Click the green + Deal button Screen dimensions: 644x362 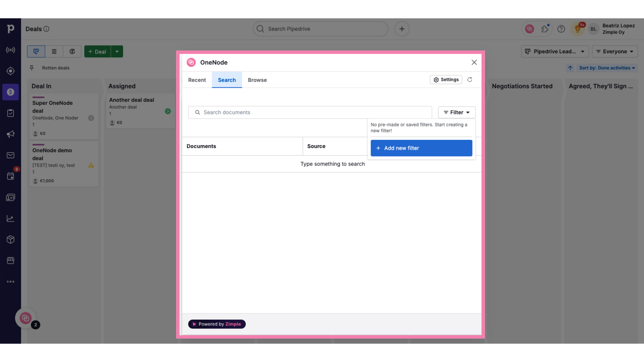coord(97,51)
